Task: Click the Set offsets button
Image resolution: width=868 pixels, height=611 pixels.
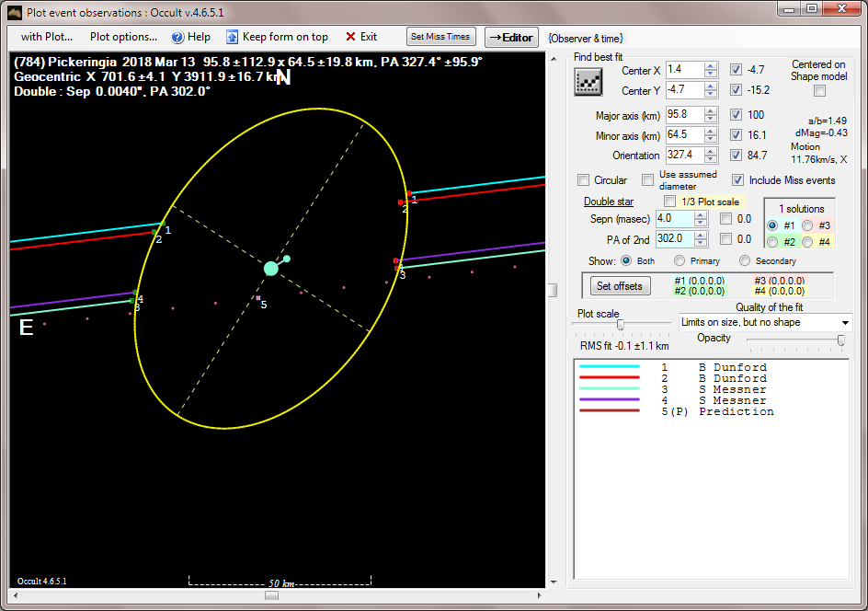Action: click(620, 286)
